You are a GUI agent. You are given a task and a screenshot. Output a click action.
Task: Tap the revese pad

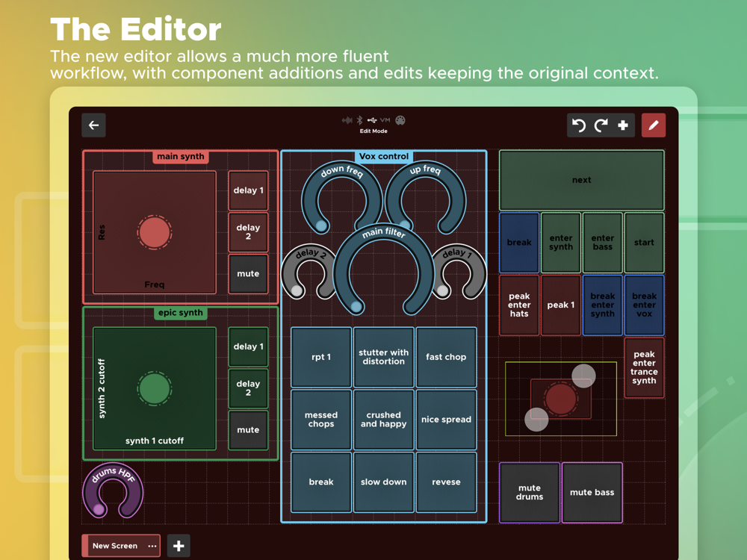coord(447,482)
